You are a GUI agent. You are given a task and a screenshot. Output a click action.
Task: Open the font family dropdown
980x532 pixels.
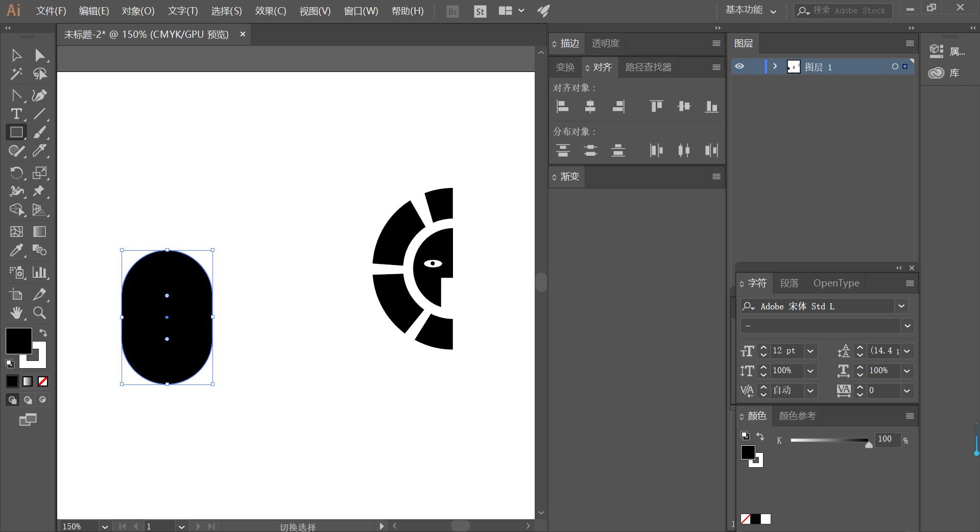pyautogui.click(x=901, y=306)
